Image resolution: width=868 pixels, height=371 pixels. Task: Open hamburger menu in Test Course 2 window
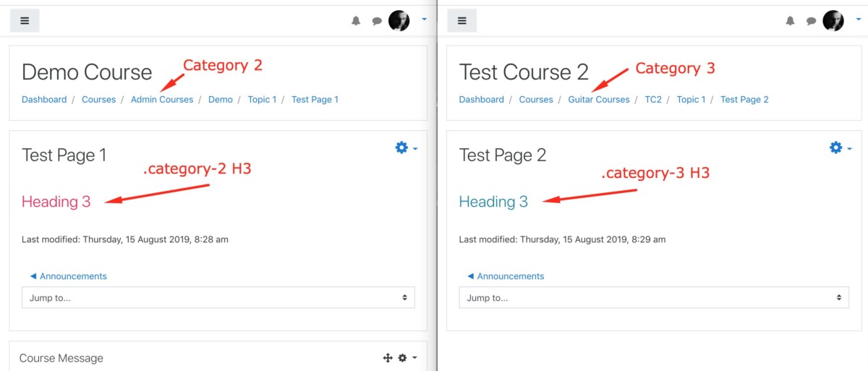click(x=462, y=21)
